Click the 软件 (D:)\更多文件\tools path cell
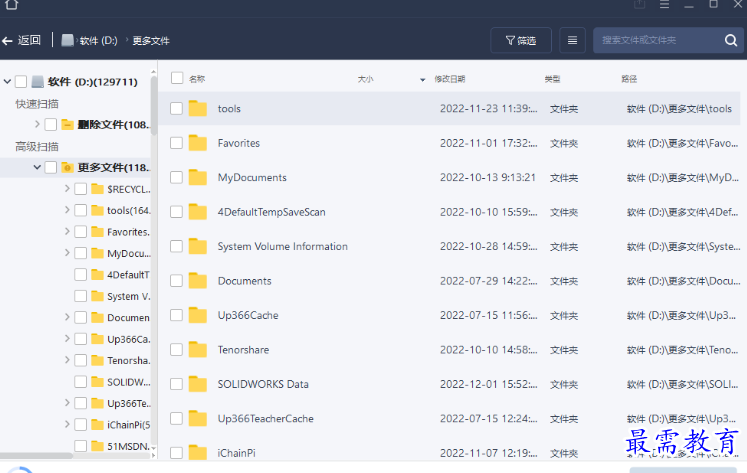This screenshot has width=747, height=473. click(x=679, y=109)
